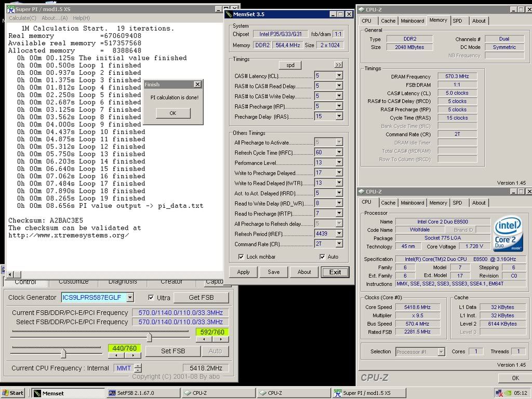Screen dimensions: 532x399
Task: Decrease the 592/760 value left arrow
Action: click(204, 339)
